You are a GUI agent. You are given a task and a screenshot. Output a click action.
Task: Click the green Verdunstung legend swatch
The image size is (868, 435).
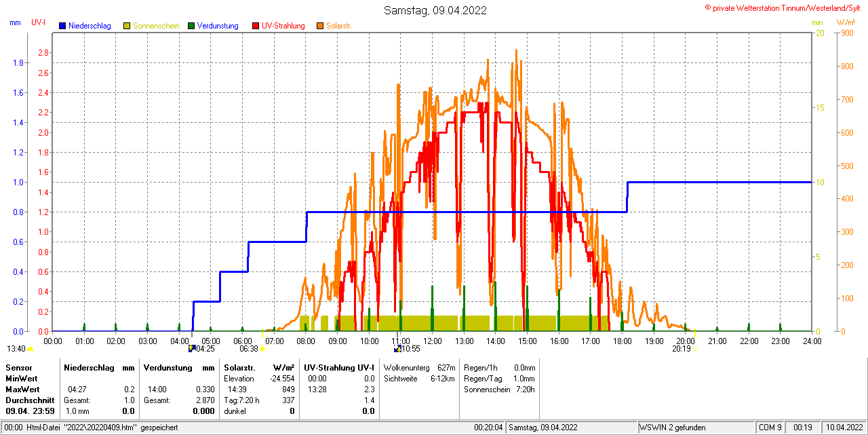coord(191,26)
